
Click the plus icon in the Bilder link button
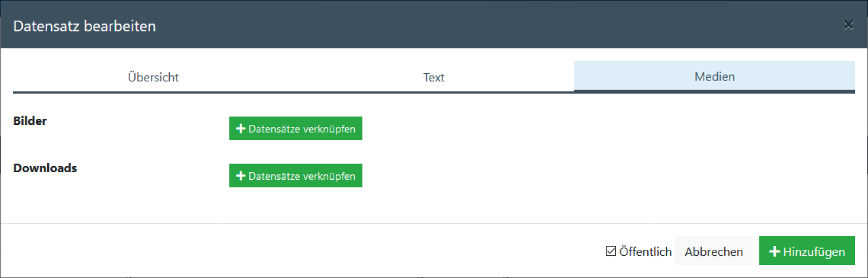tap(241, 129)
